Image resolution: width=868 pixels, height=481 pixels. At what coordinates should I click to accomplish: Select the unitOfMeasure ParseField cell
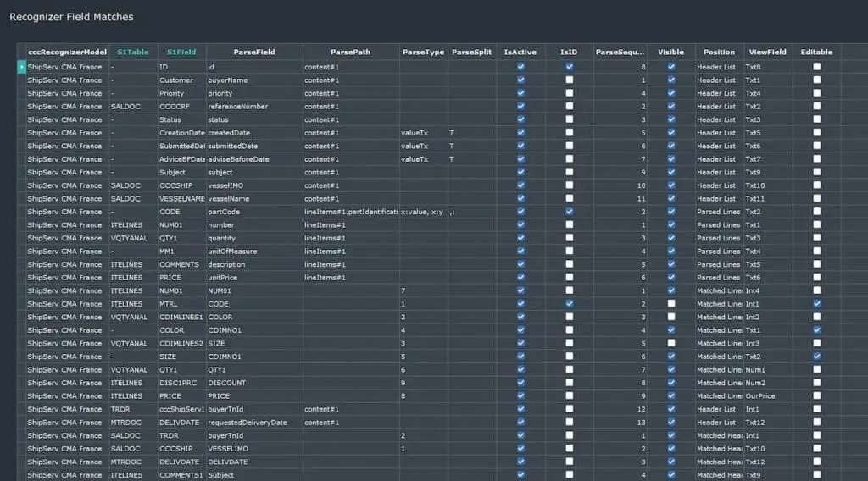(254, 251)
